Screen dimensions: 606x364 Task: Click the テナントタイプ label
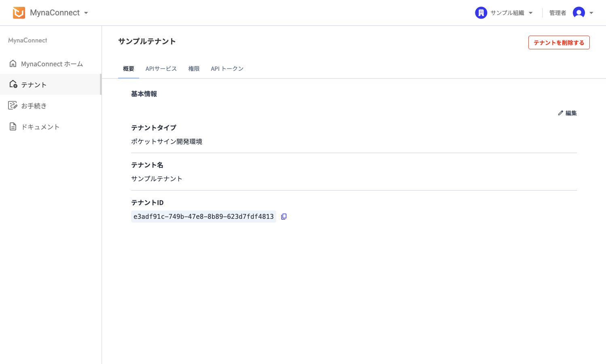tap(154, 127)
